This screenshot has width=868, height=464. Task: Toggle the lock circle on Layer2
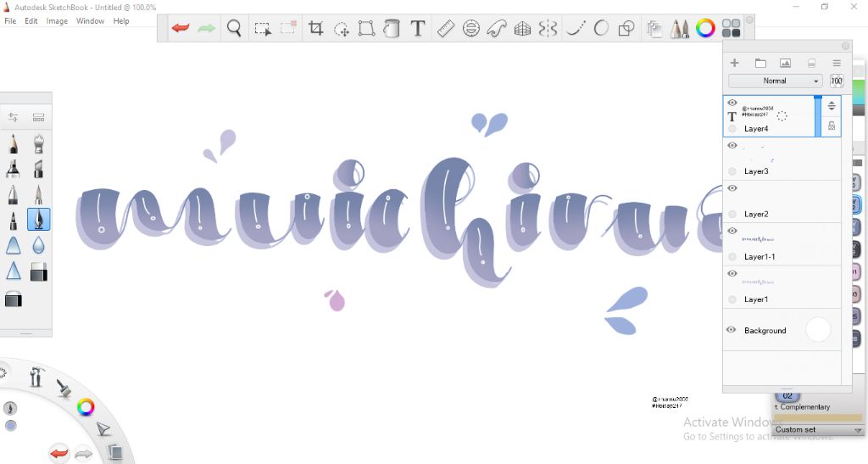click(x=732, y=214)
